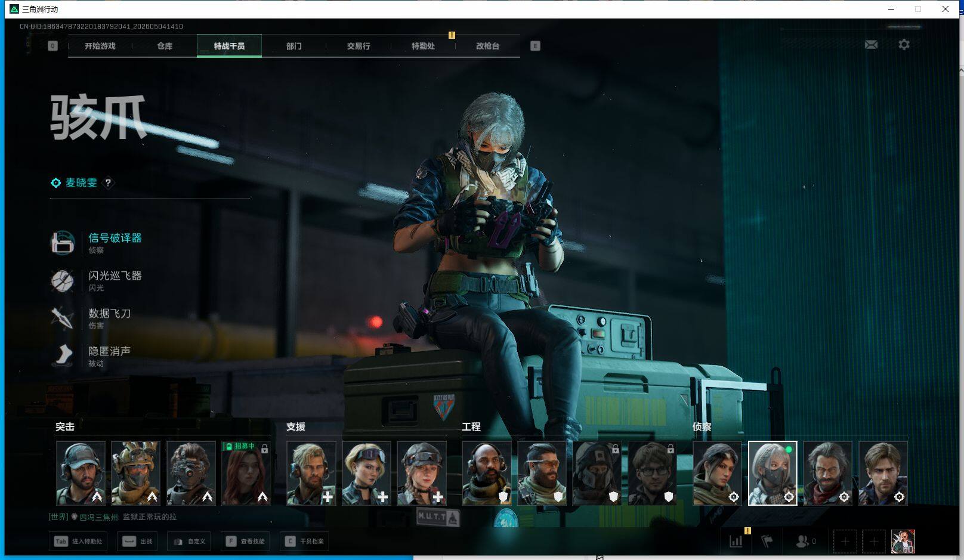Click the 突击 category header
This screenshot has height=560, width=964.
tap(65, 427)
